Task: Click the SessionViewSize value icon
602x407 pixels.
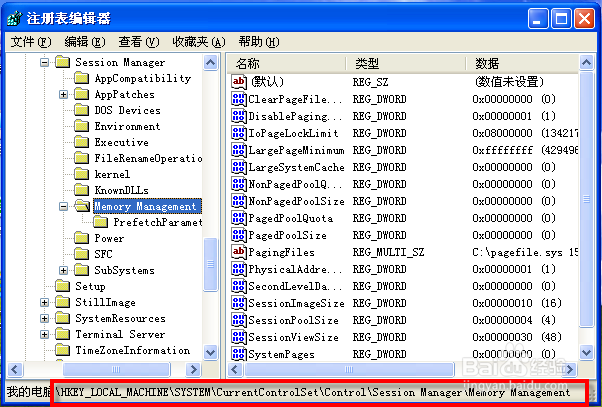Action: 238,337
